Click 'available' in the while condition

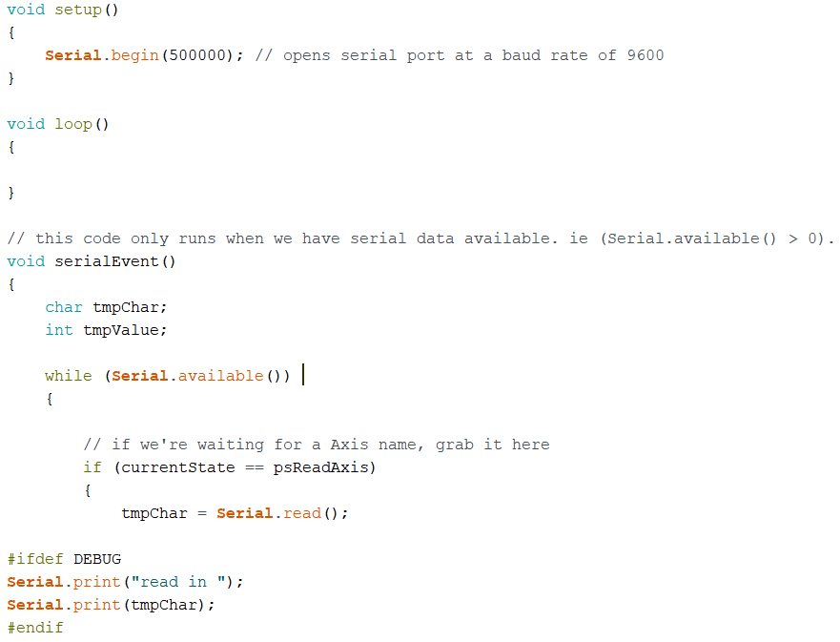(x=220, y=376)
